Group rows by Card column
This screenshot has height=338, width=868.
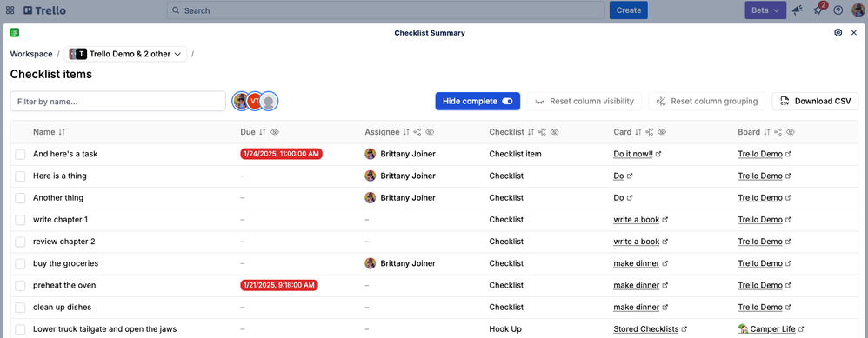pyautogui.click(x=650, y=132)
